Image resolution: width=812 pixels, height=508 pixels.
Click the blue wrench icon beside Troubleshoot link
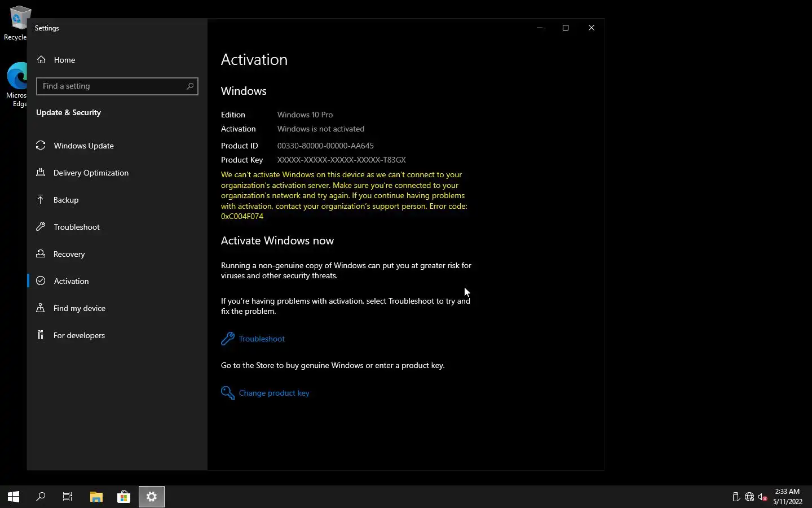(228, 338)
